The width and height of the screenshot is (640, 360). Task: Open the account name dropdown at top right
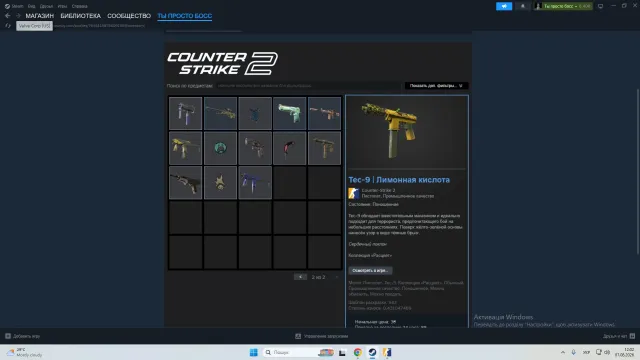pyautogui.click(x=563, y=6)
